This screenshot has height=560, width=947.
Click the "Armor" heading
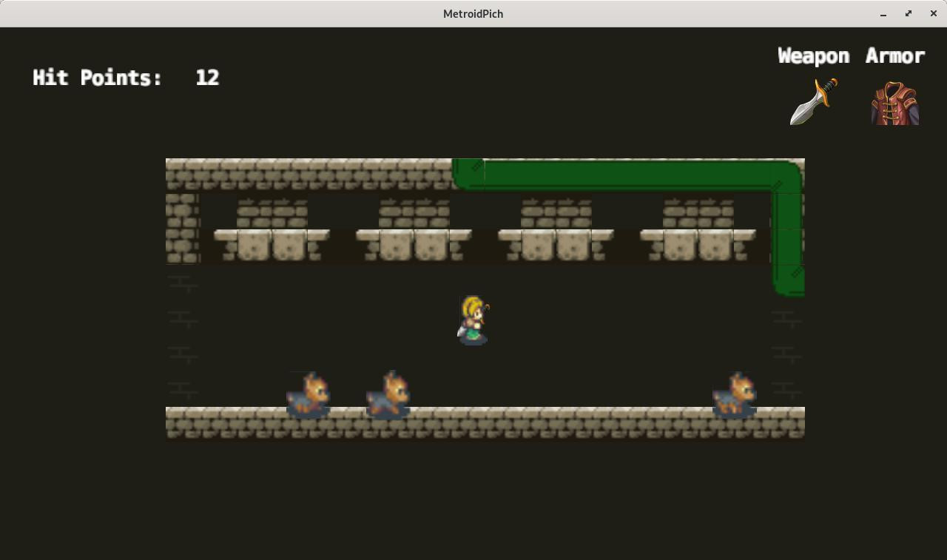coord(895,56)
